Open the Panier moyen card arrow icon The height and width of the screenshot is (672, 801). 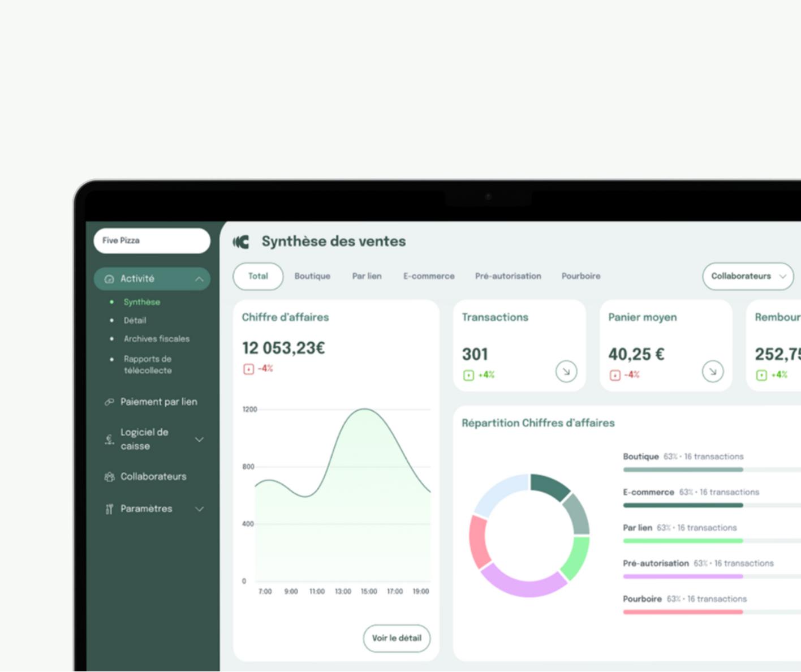click(x=712, y=372)
